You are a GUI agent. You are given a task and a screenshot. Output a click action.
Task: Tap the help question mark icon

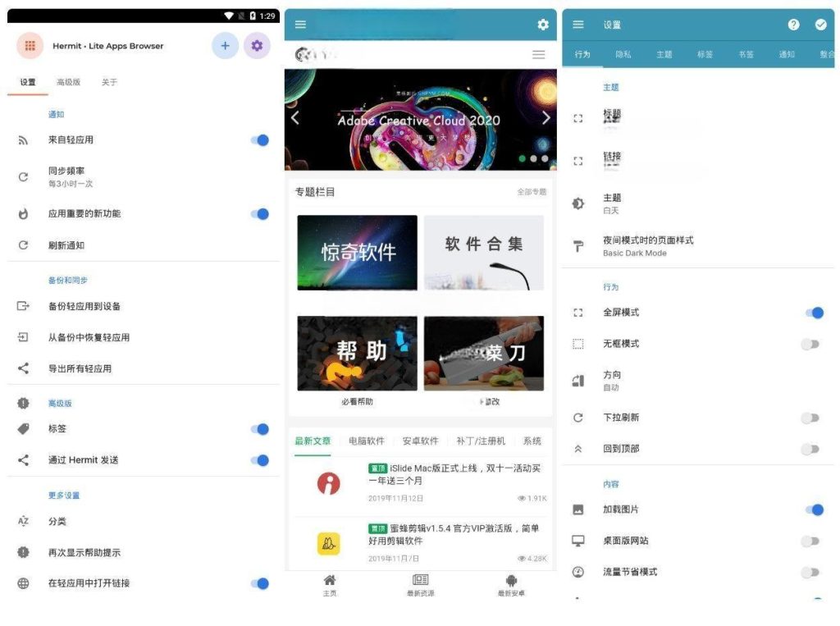pos(793,24)
